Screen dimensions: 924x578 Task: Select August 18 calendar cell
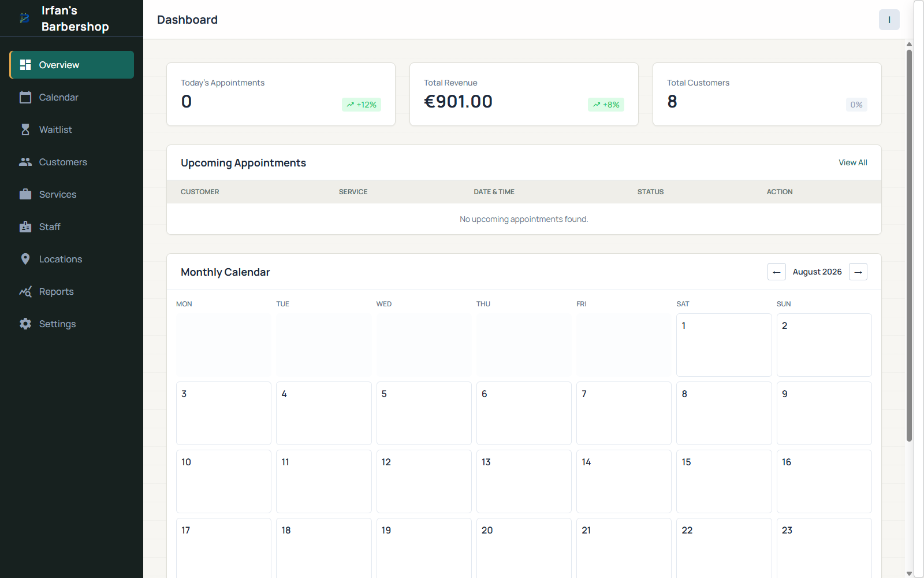[323, 548]
